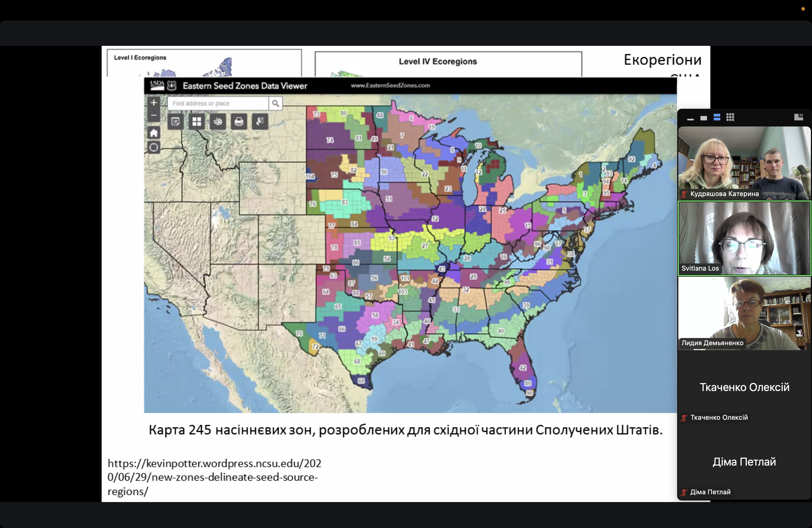Switch video panel to grid view
This screenshot has width=812, height=528.
point(730,117)
